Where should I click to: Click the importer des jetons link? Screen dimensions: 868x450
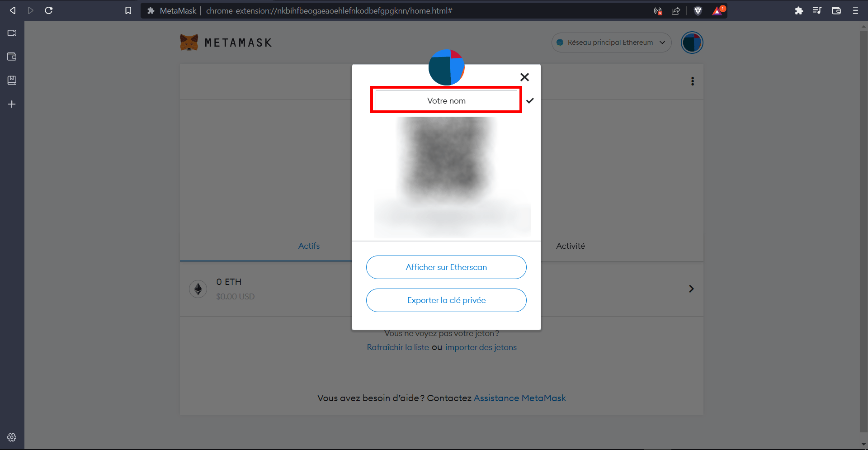pos(481,347)
